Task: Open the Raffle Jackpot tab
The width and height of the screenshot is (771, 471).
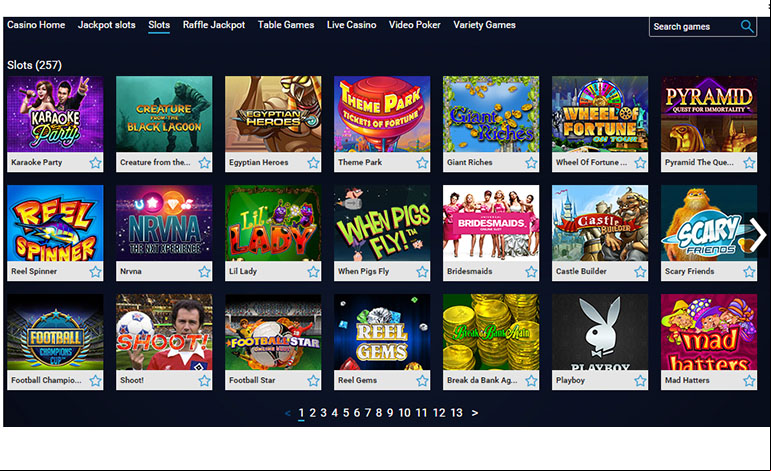Action: (214, 25)
